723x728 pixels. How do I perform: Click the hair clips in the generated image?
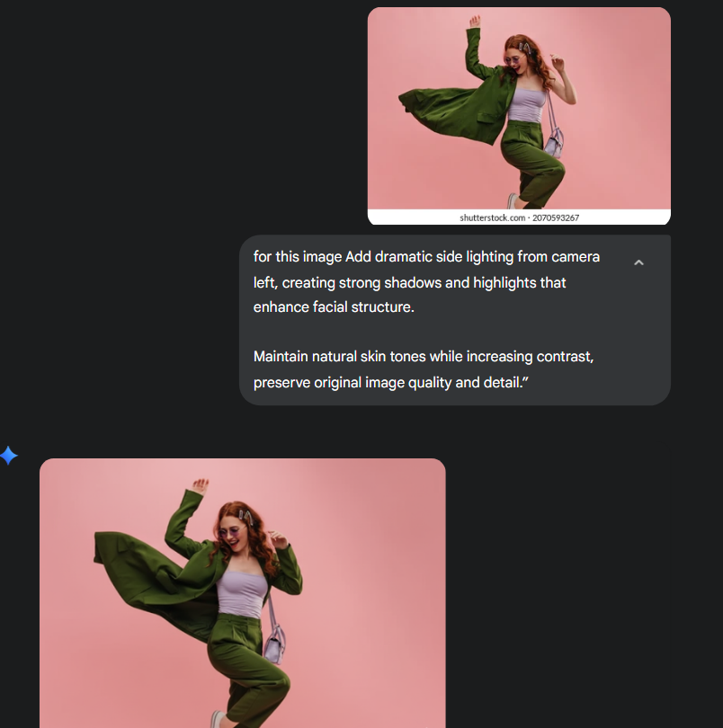[244, 516]
